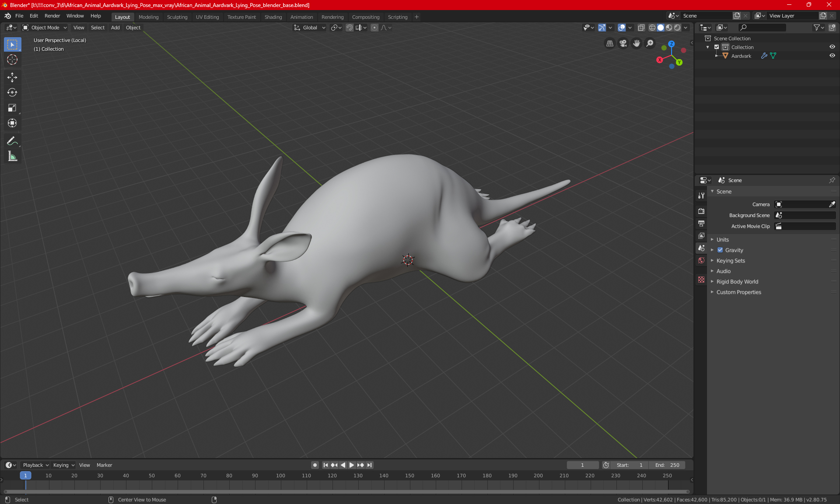Expand the Units panel

point(723,240)
